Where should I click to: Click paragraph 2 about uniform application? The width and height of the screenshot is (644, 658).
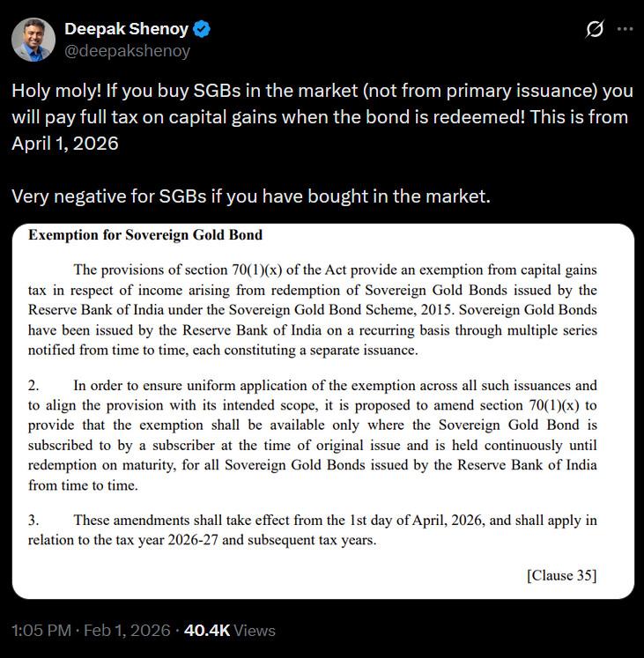313,435
